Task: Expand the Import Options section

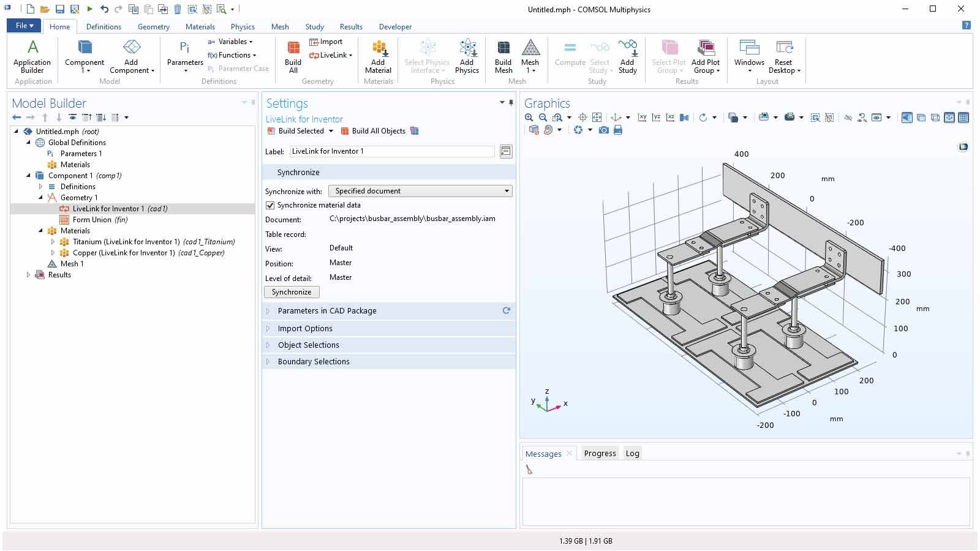Action: point(305,328)
